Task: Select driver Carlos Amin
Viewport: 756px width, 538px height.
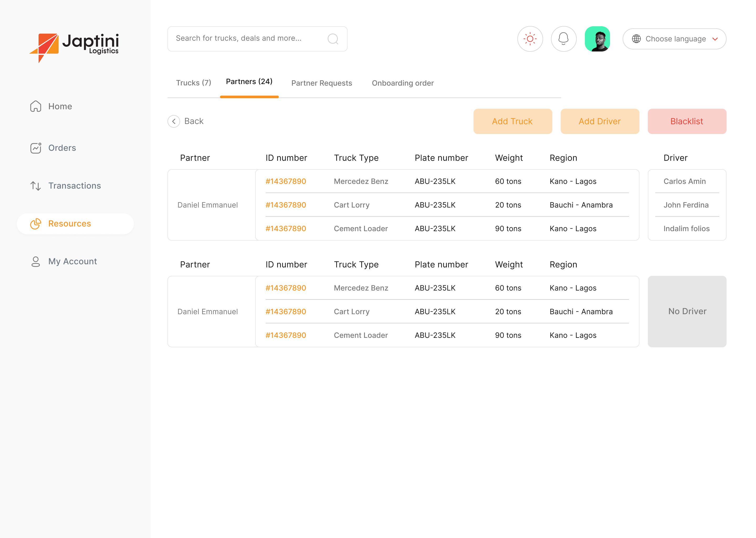Action: click(685, 181)
